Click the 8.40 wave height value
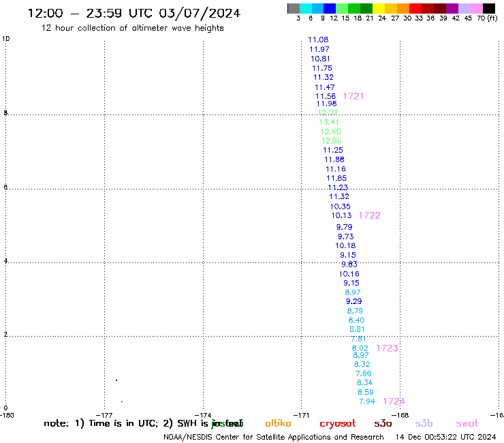This screenshot has width=504, height=443. click(x=356, y=320)
